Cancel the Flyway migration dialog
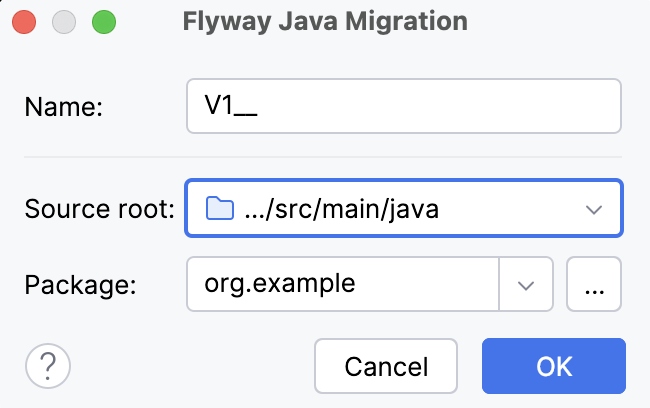This screenshot has width=650, height=408. tap(386, 366)
